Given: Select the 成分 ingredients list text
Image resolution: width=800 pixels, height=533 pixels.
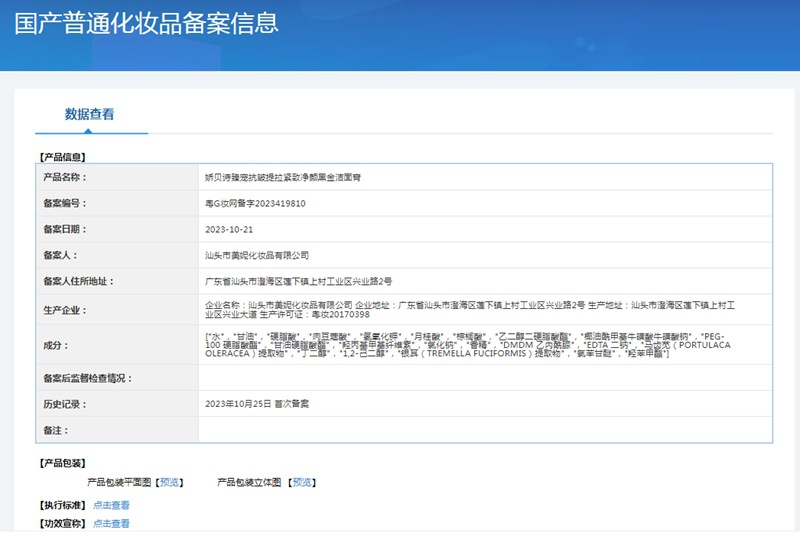Looking at the screenshot, I should 468,345.
